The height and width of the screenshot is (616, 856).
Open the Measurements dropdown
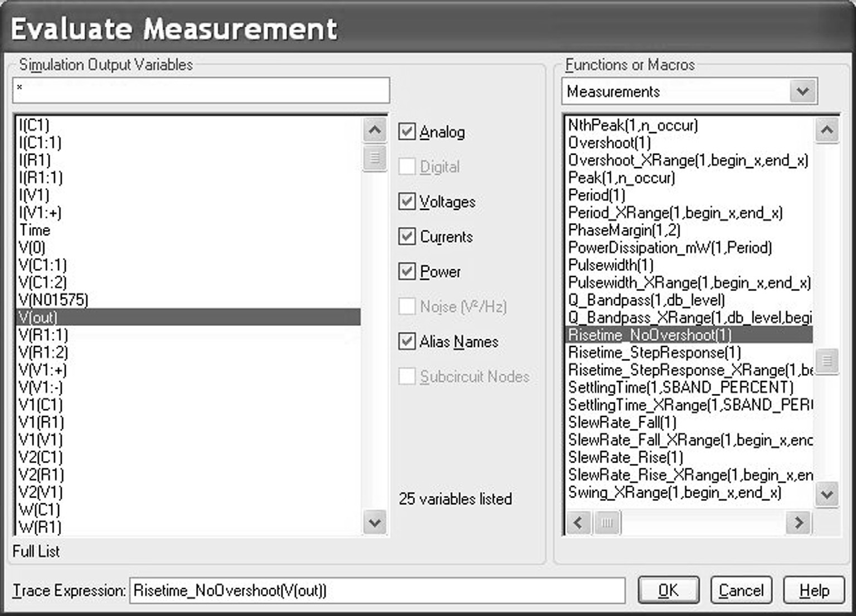(802, 91)
